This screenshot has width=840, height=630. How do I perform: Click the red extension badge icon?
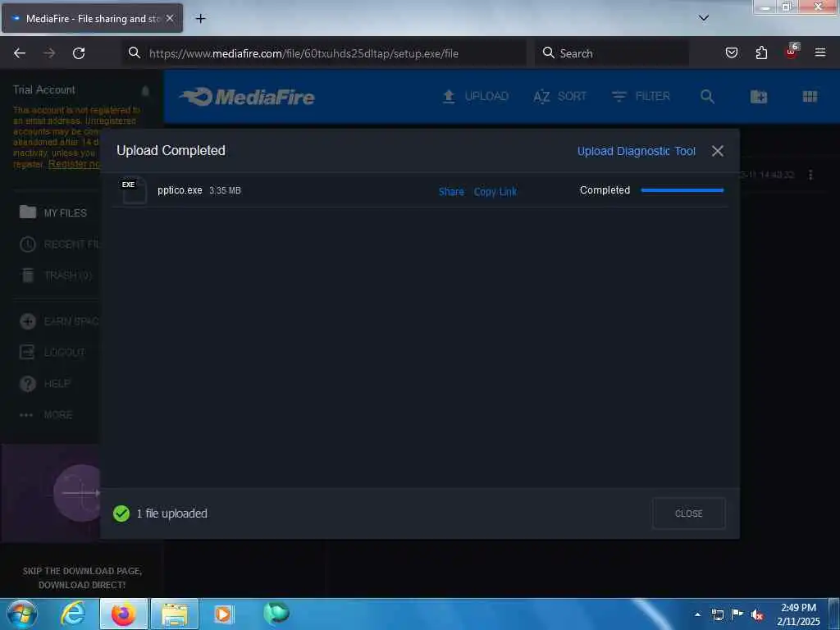[x=792, y=52]
